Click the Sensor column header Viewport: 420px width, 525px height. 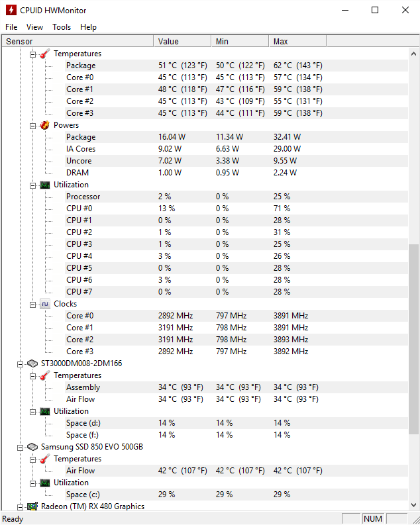[x=78, y=41]
